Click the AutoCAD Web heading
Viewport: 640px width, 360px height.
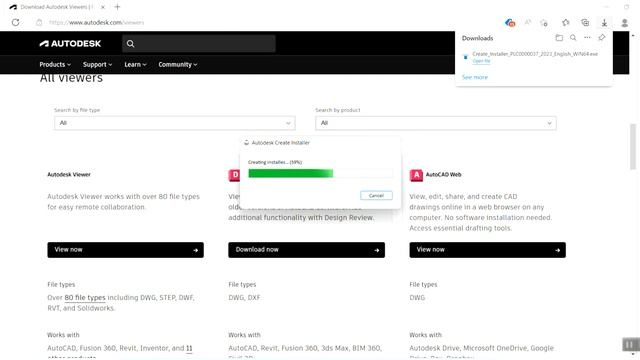[443, 175]
